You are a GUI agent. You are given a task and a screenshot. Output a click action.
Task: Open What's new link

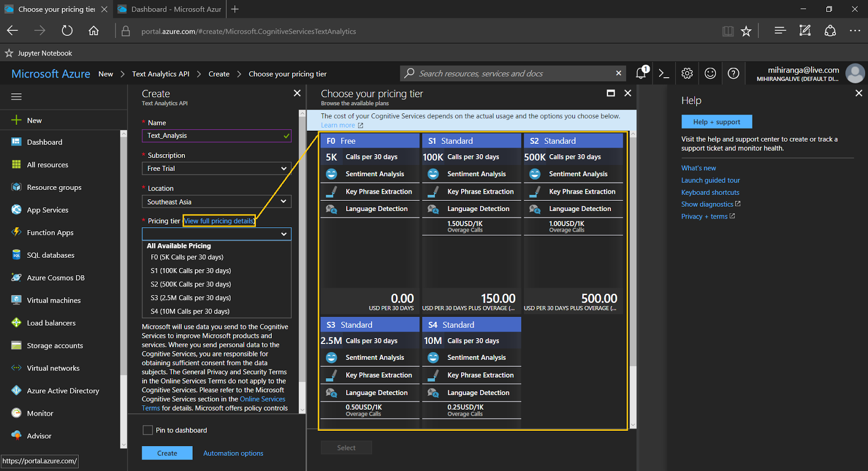pos(699,168)
